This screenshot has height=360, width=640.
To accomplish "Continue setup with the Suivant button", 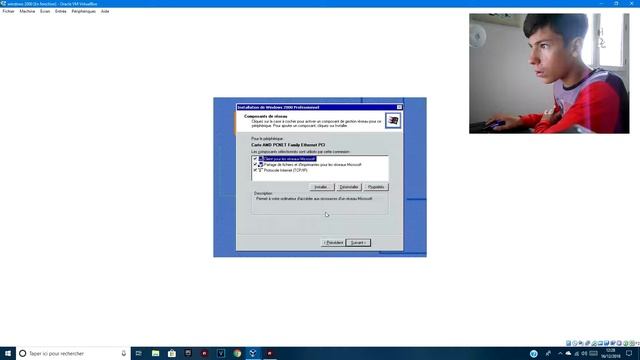I will point(358,243).
